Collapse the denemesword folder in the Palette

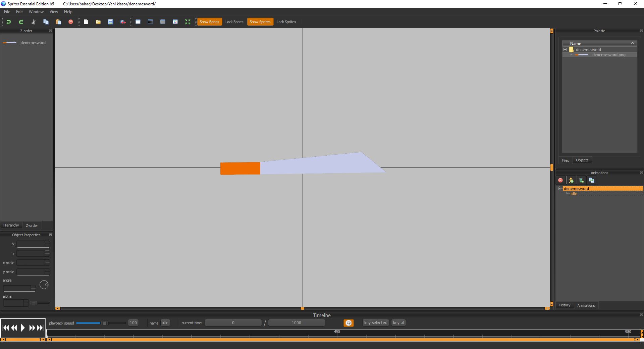click(x=565, y=49)
